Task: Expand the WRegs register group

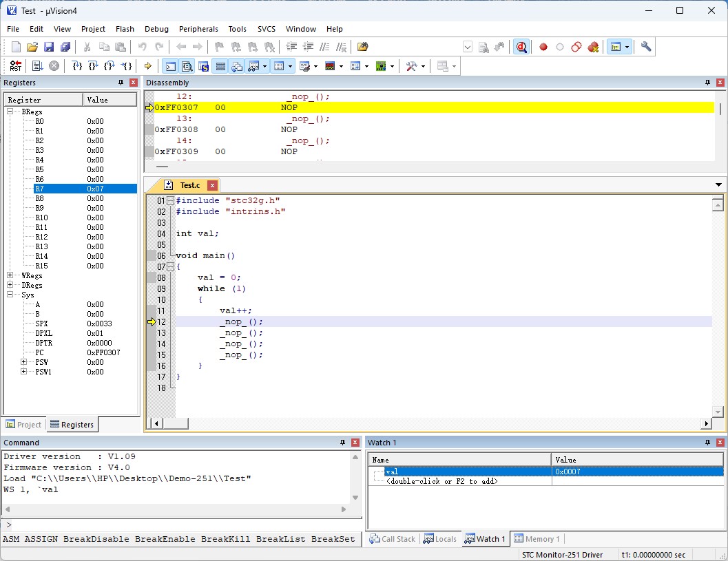Action: pos(10,275)
